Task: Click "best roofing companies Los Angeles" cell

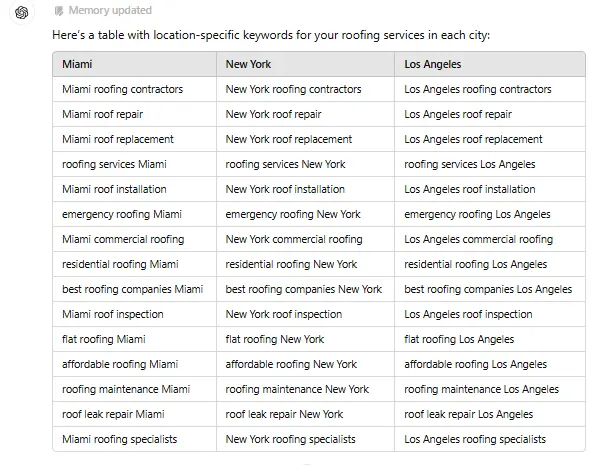Action: (488, 289)
